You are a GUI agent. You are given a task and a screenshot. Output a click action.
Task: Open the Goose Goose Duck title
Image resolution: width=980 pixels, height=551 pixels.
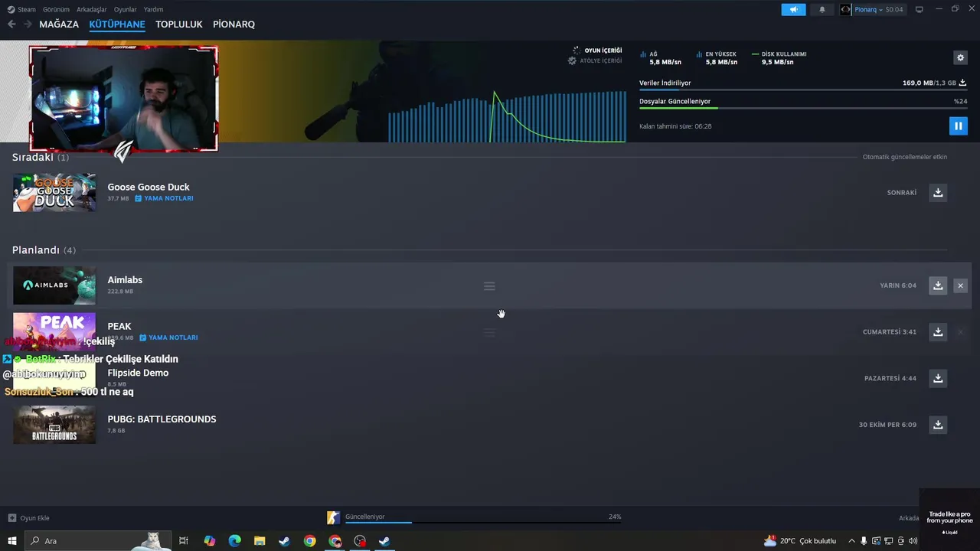click(149, 187)
